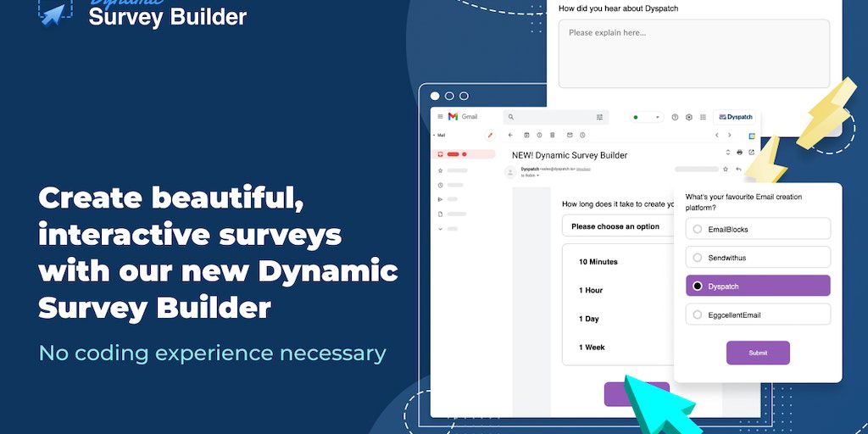Viewport: 868px width, 434px height.
Task: Open Starred in the Gmail sidebar
Action: tap(453, 170)
